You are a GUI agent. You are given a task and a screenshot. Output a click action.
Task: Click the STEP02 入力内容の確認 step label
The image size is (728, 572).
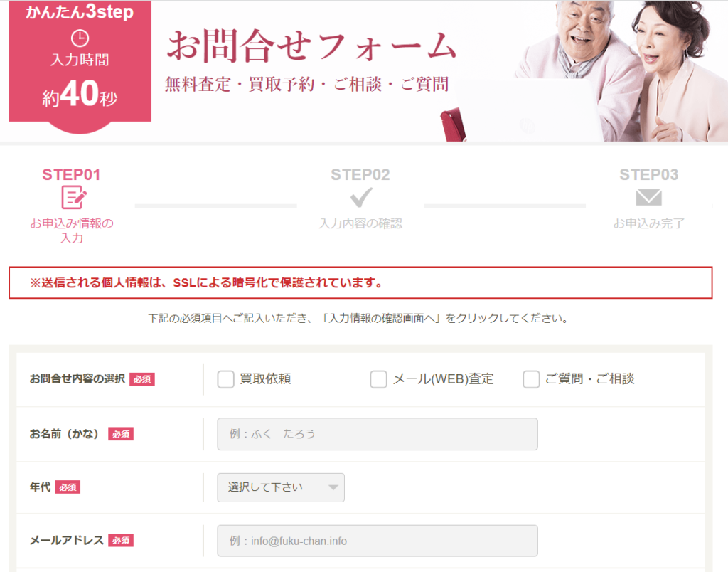click(x=361, y=223)
